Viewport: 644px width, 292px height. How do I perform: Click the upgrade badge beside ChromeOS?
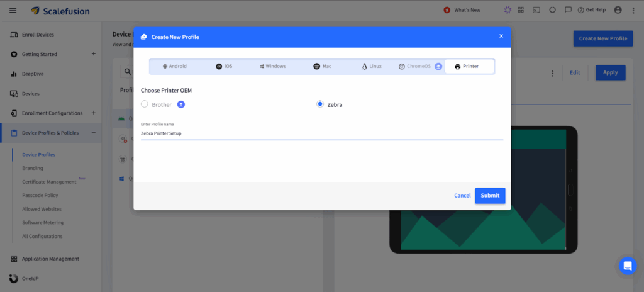click(x=438, y=66)
